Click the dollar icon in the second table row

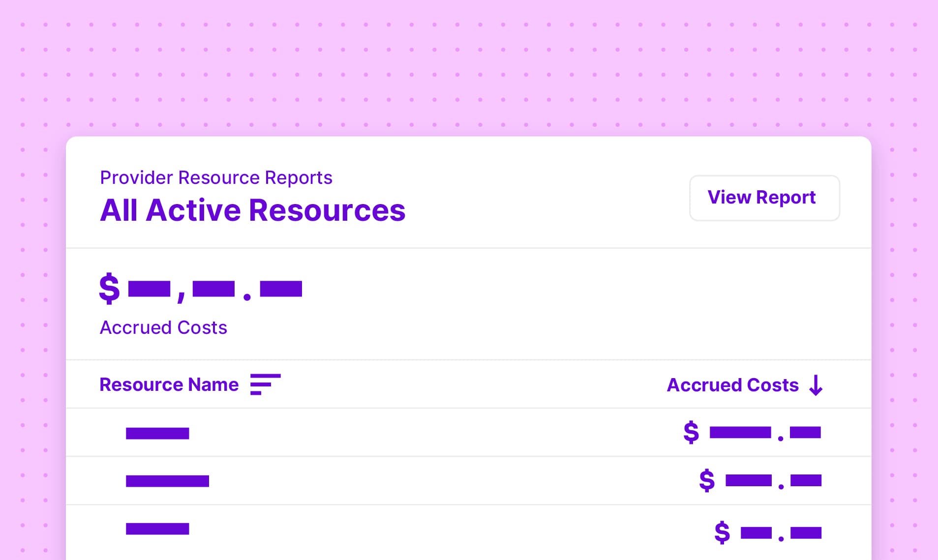[x=706, y=481]
